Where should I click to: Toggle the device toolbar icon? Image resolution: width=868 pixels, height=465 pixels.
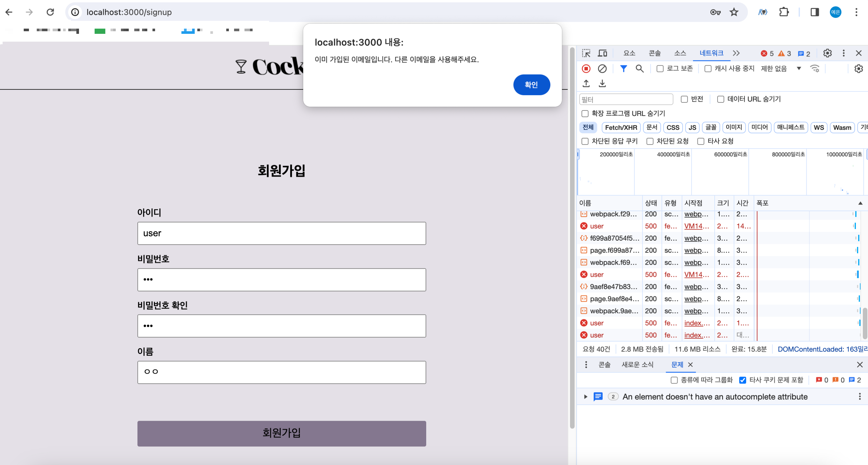tap(602, 53)
